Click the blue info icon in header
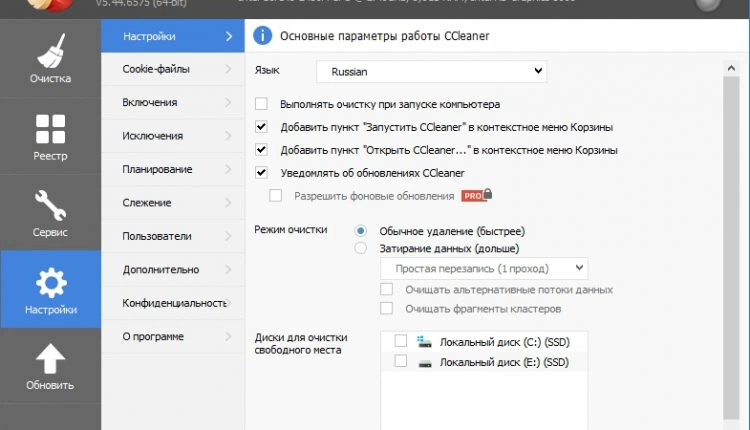Viewport: 750px width, 430px height. (262, 37)
